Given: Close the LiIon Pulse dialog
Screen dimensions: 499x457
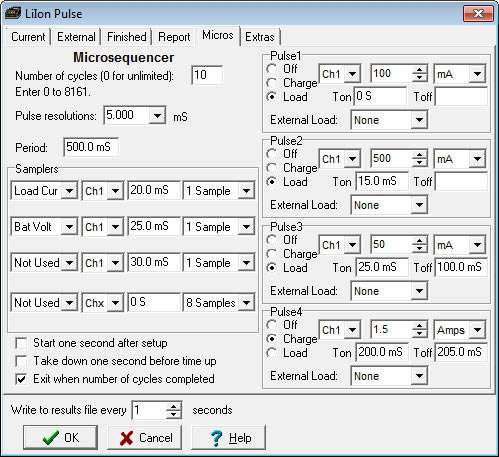Looking at the screenshot, I should [478, 13].
